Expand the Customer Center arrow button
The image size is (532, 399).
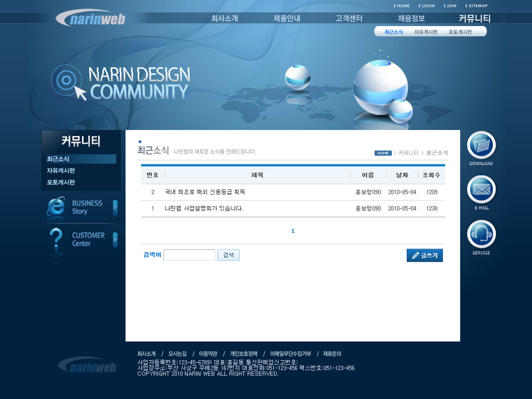[x=115, y=240]
